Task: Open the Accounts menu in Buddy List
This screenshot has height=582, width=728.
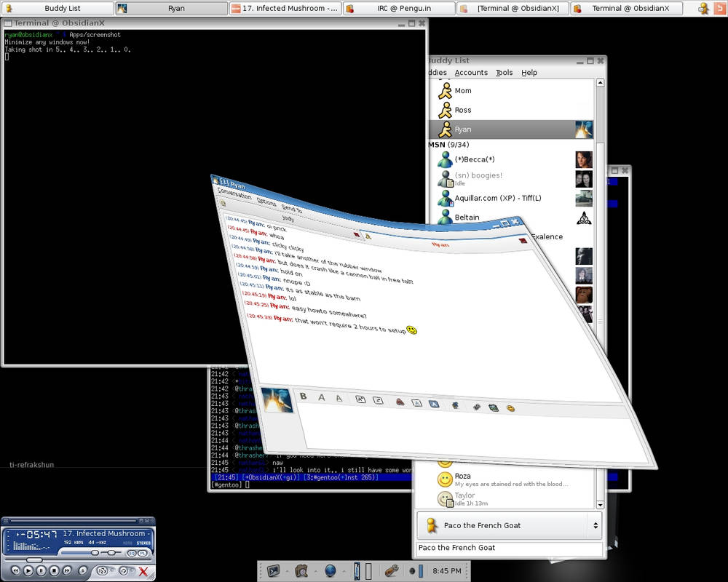Action: (x=471, y=73)
